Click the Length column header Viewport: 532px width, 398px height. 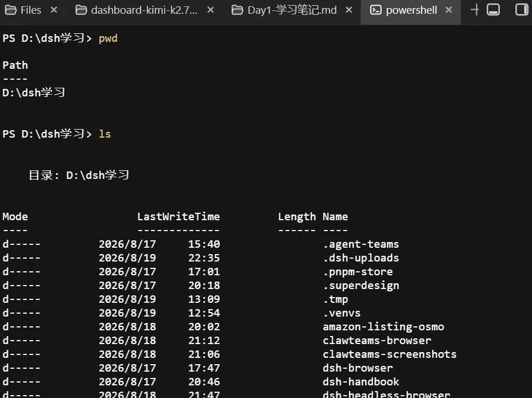(297, 217)
